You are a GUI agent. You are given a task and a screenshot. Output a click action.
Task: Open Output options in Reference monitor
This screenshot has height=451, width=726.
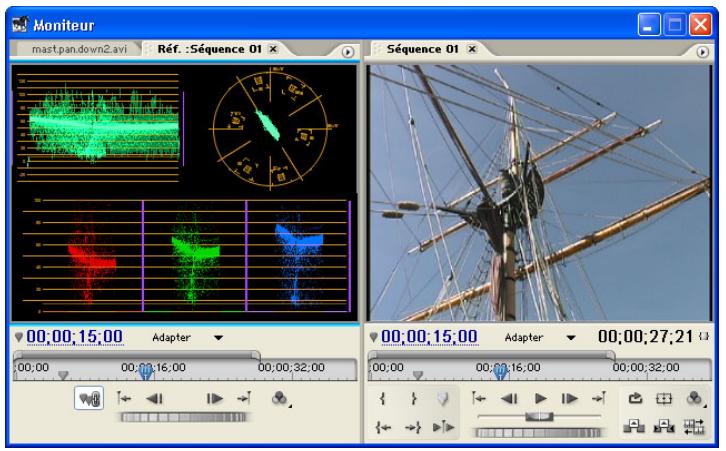pos(280,399)
